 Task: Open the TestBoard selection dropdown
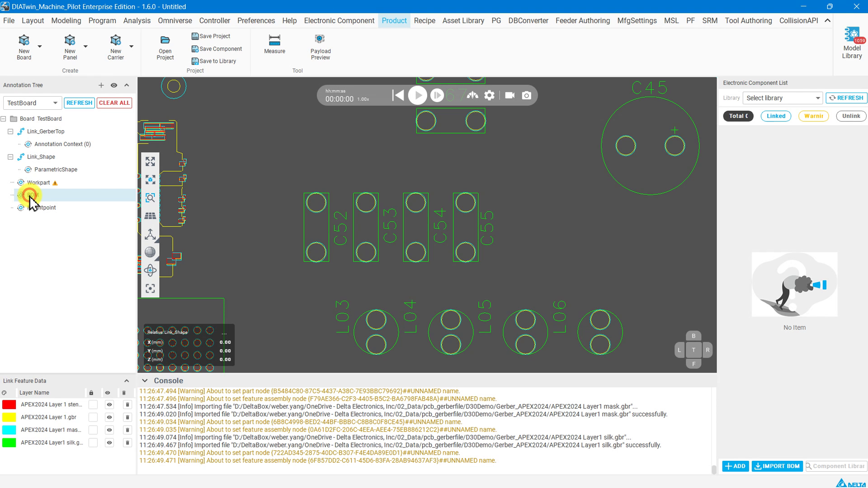coord(32,103)
